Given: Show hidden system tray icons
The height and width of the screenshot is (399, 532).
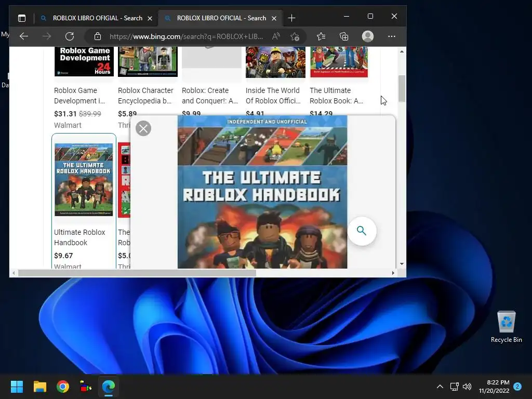Looking at the screenshot, I should [440, 387].
